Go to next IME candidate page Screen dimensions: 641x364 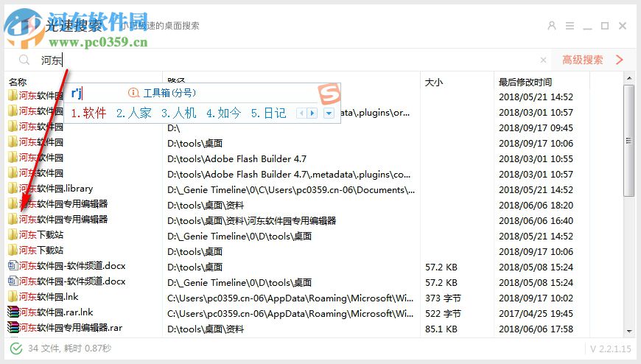click(312, 113)
